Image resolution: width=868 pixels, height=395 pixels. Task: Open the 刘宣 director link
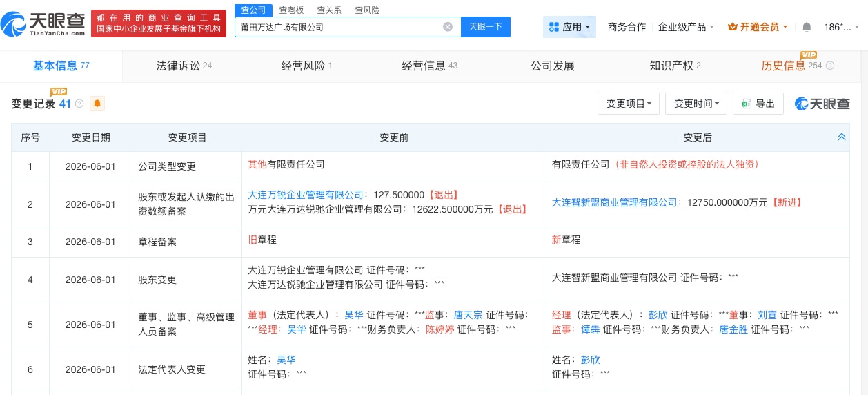[x=768, y=315]
